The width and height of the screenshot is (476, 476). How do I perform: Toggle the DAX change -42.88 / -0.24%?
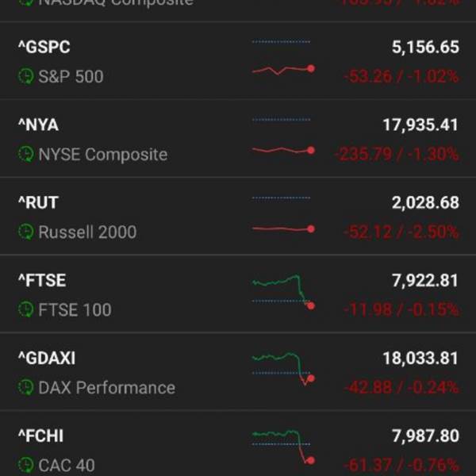coord(401,388)
